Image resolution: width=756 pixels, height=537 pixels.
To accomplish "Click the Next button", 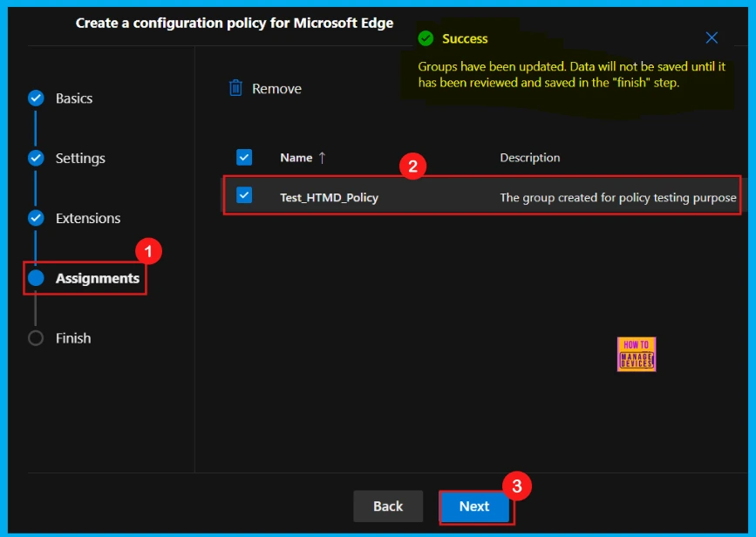I will coord(474,506).
